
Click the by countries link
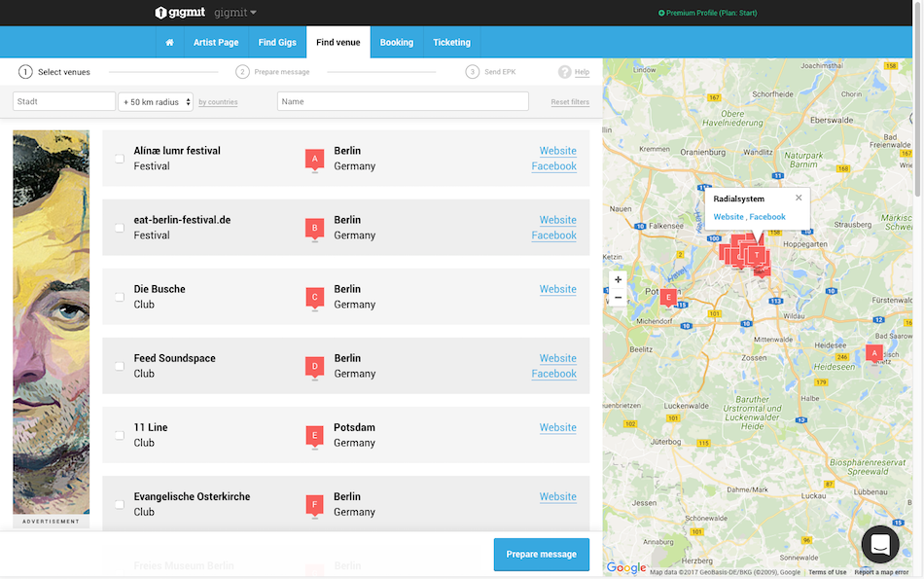point(218,102)
